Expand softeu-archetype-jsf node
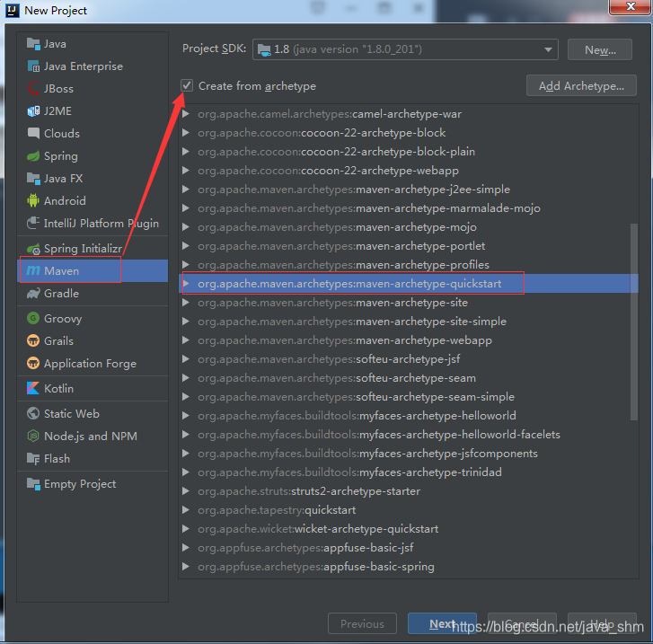 (186, 359)
